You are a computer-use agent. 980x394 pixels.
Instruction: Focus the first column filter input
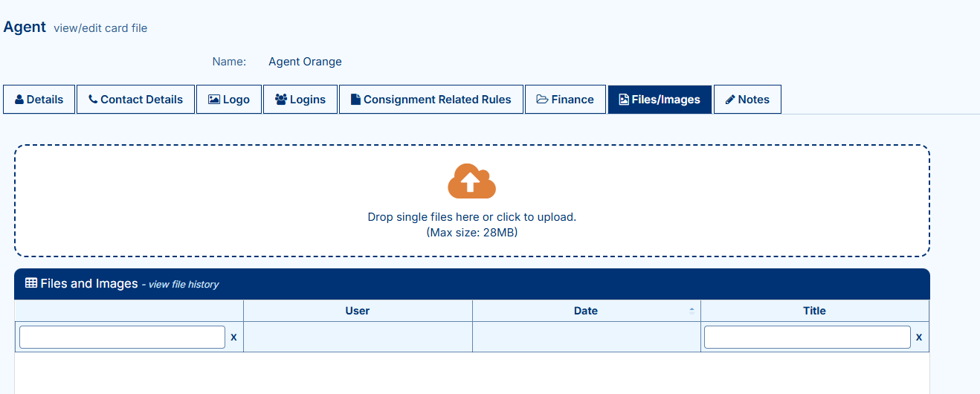[122, 337]
